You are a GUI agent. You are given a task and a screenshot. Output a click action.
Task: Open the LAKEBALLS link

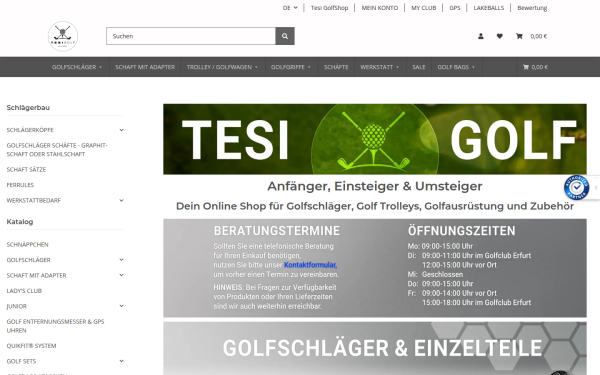[489, 8]
